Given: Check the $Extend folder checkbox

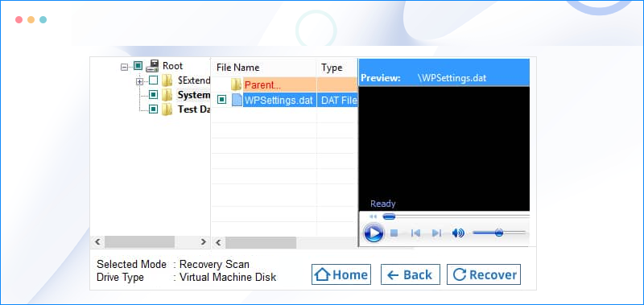Looking at the screenshot, I should pos(153,80).
